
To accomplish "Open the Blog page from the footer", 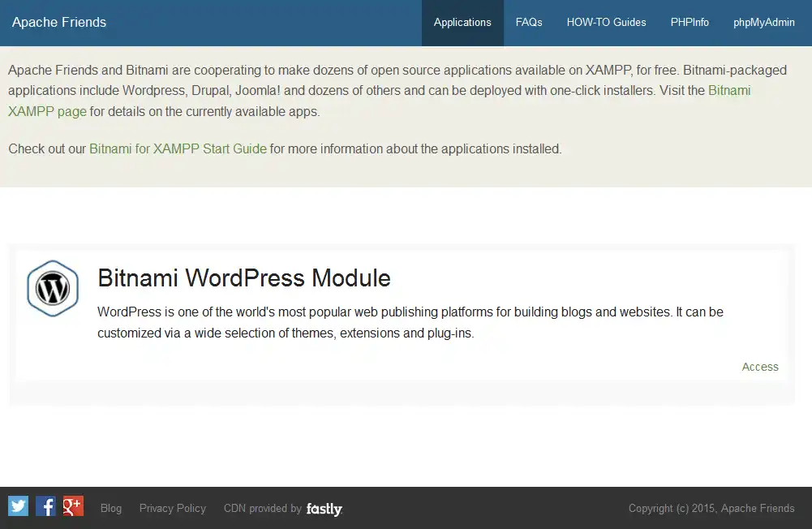I will coord(110,508).
